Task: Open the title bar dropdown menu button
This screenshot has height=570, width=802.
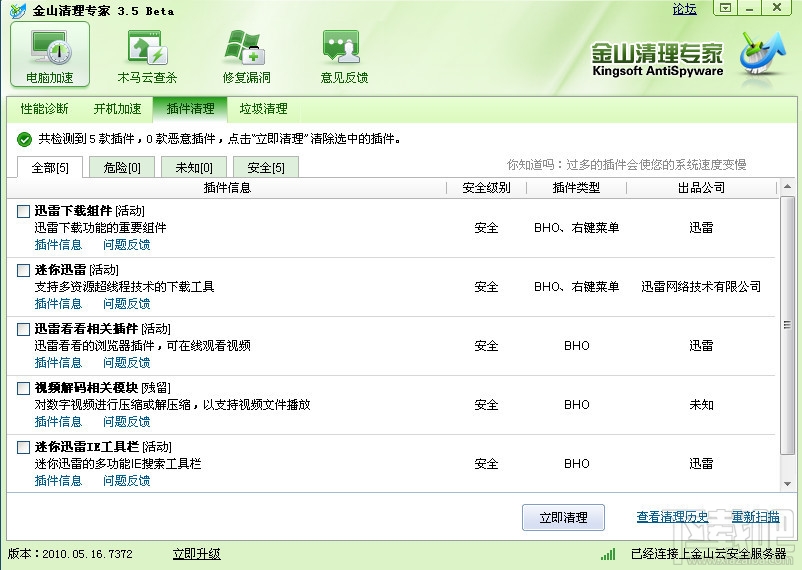Action: tap(725, 7)
